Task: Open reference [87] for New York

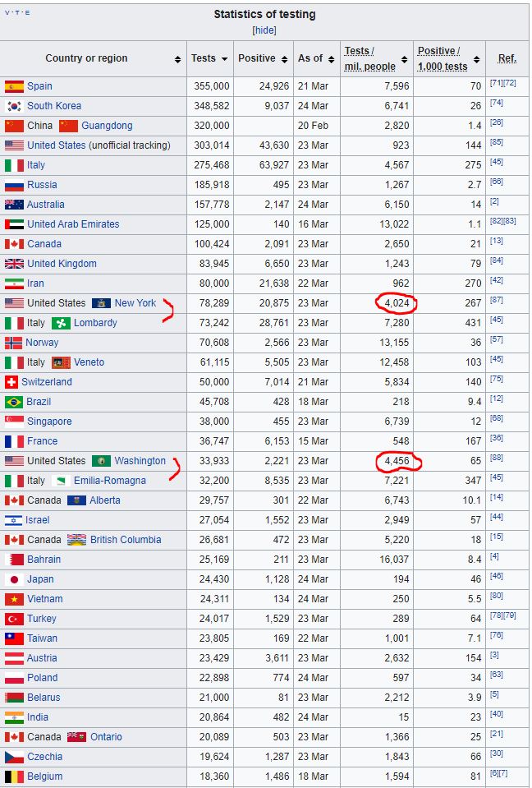Action: 497,300
